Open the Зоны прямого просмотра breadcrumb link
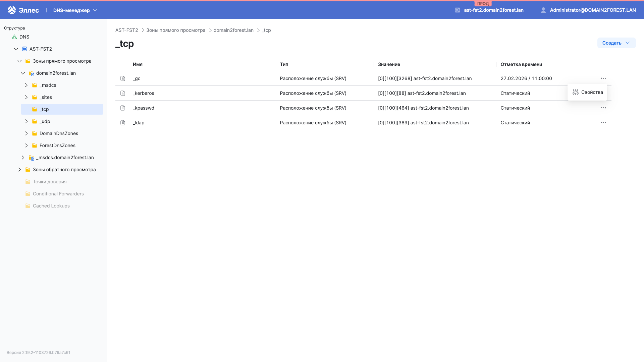 pyautogui.click(x=175, y=30)
